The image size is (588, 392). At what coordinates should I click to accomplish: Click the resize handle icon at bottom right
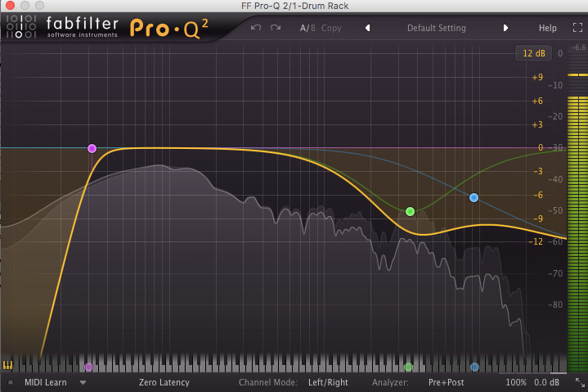pyautogui.click(x=580, y=383)
